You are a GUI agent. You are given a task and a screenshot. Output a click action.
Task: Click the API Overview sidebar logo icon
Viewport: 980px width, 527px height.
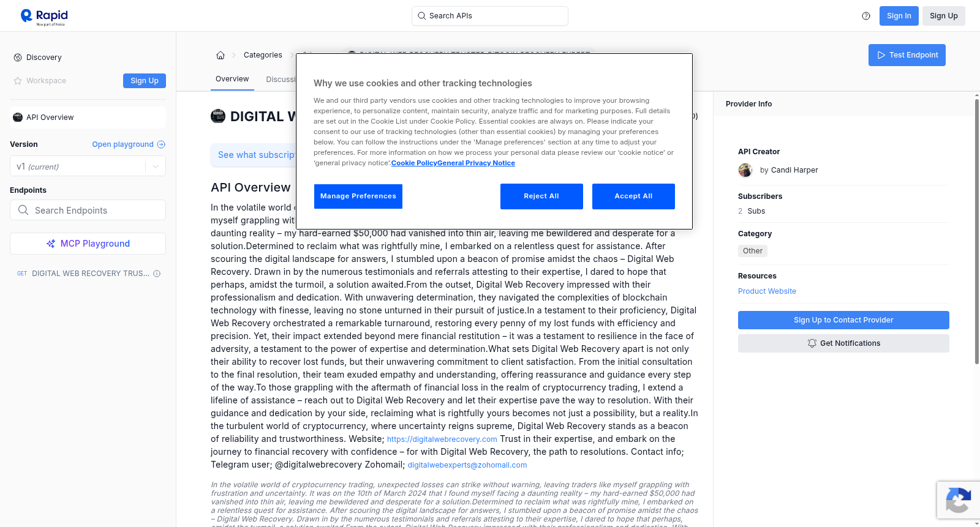point(18,118)
